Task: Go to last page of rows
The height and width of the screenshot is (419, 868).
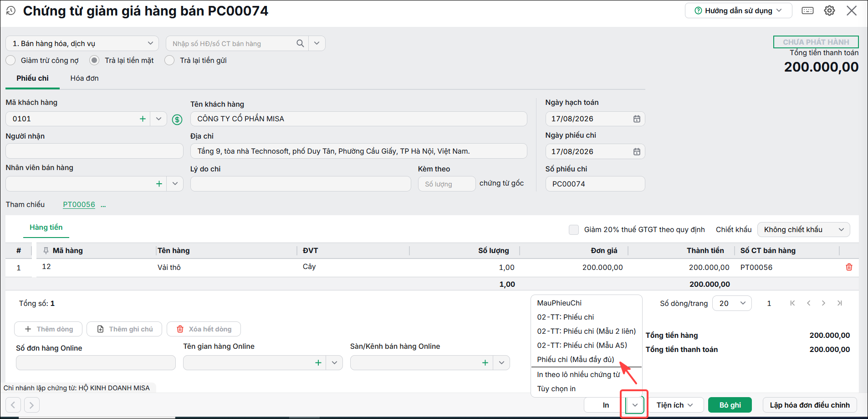Action: coord(839,303)
